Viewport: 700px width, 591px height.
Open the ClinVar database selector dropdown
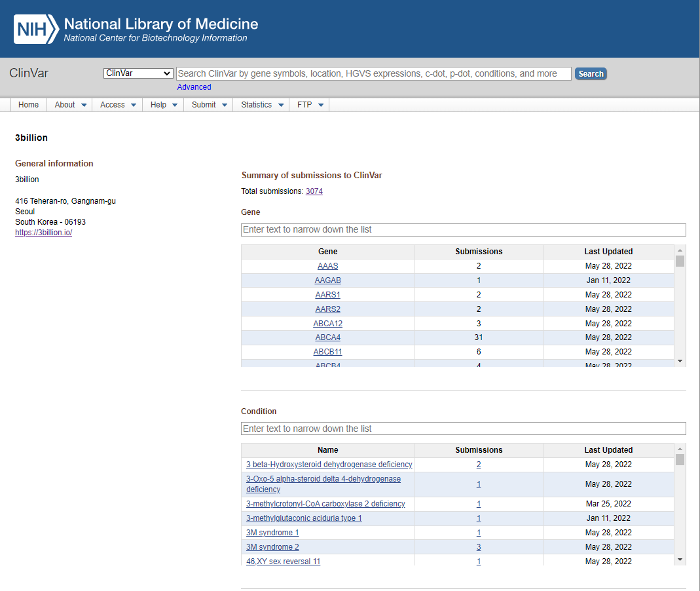coord(138,73)
